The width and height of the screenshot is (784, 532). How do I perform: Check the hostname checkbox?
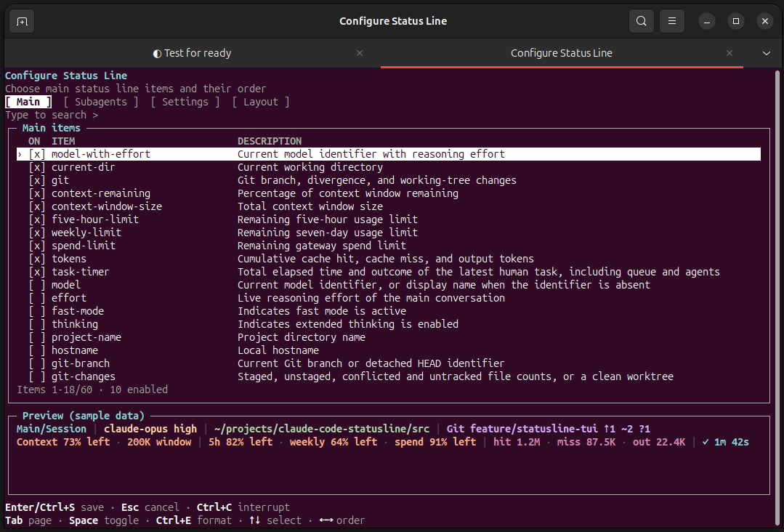tap(37, 350)
